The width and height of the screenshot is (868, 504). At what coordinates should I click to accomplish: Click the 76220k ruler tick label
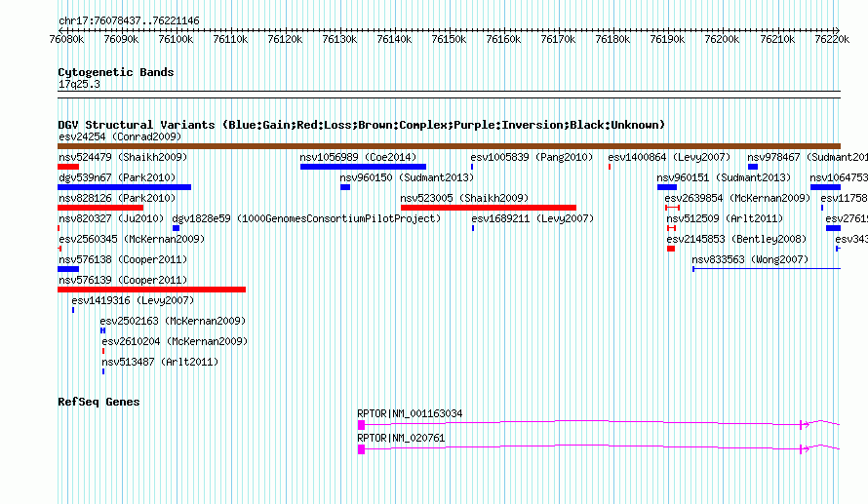832,39
